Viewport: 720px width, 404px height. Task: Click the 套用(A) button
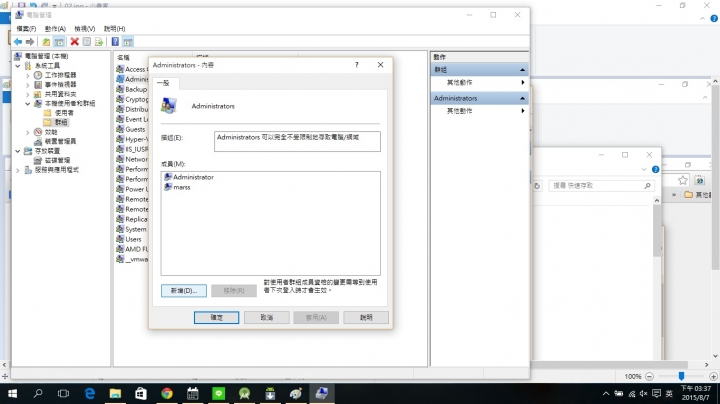click(316, 317)
